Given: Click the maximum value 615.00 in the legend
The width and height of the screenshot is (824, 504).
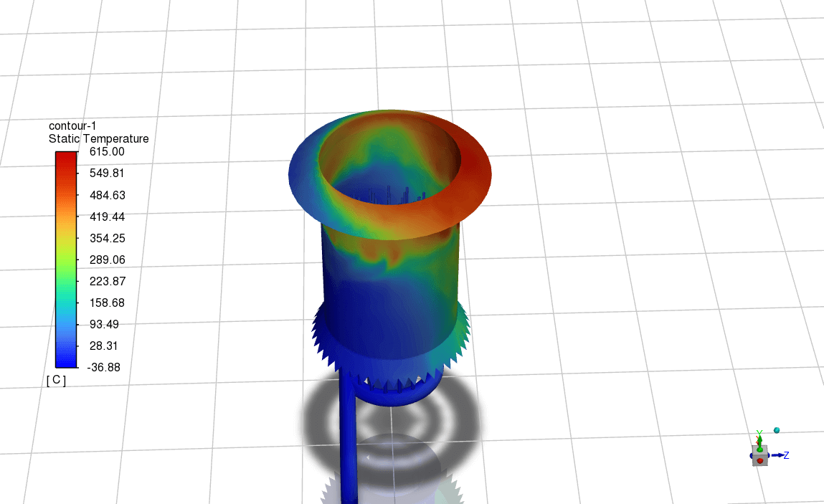Looking at the screenshot, I should 107,152.
